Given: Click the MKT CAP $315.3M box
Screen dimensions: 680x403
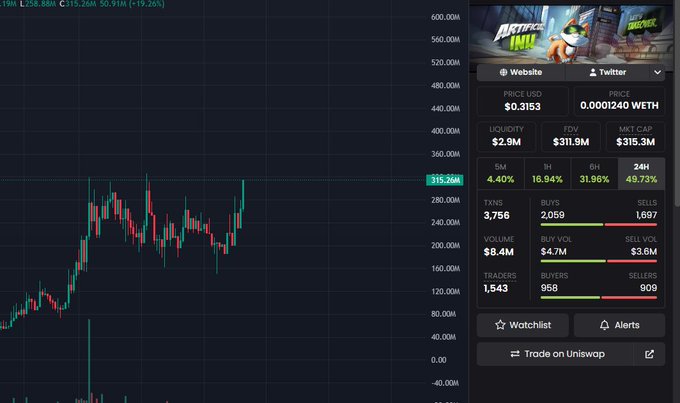Looking at the screenshot, I should (635, 137).
